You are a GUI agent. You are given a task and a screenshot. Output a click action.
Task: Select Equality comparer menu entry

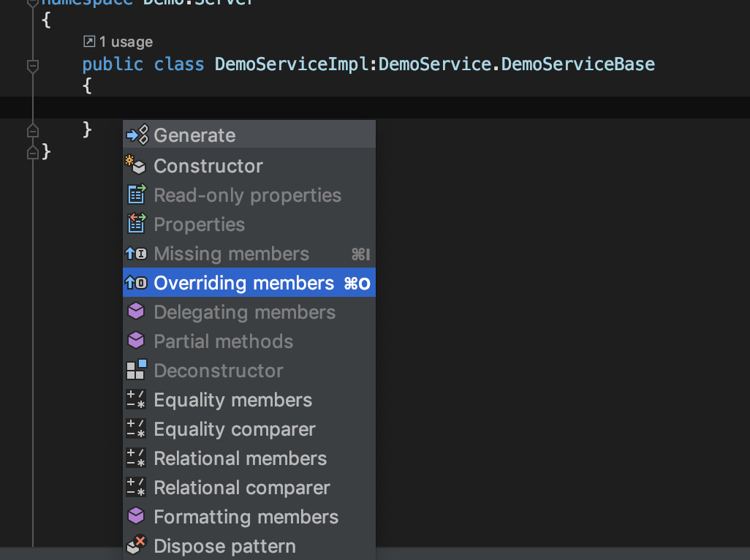[234, 429]
